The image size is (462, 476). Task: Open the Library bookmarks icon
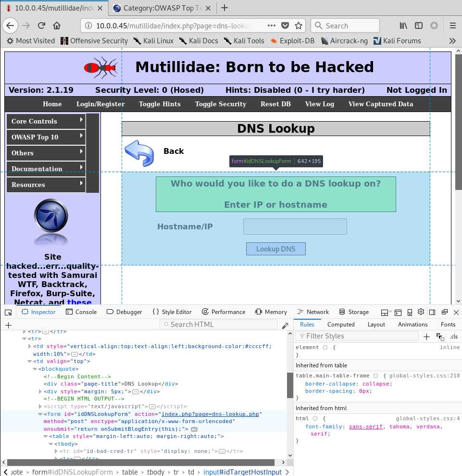point(403,25)
